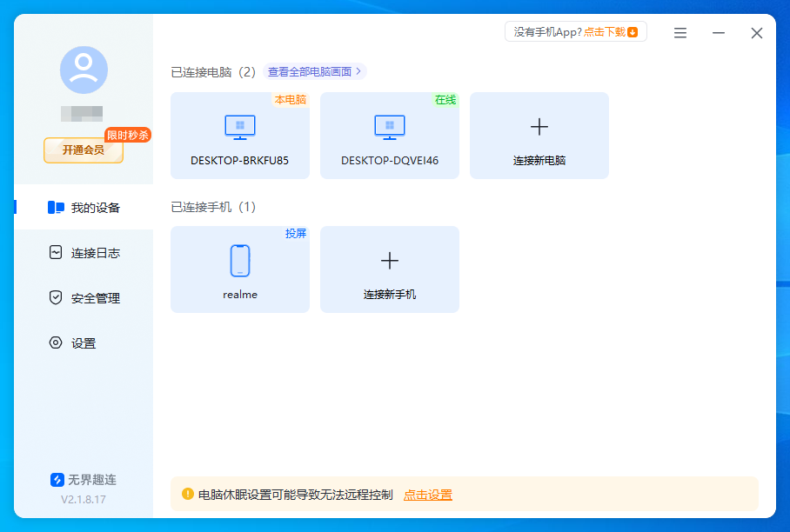Click the user avatar in the sidebar
The image size is (790, 532).
83,70
